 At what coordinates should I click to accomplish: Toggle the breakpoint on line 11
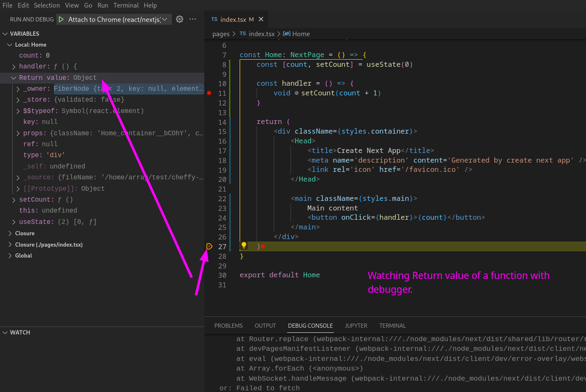(x=209, y=93)
